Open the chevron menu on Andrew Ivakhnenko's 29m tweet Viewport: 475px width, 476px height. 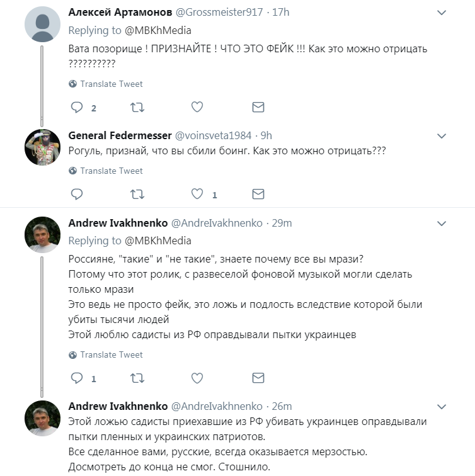tap(442, 224)
